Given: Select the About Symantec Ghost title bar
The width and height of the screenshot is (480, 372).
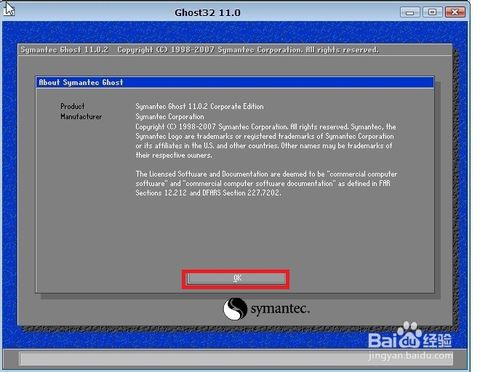Looking at the screenshot, I should pyautogui.click(x=235, y=82).
